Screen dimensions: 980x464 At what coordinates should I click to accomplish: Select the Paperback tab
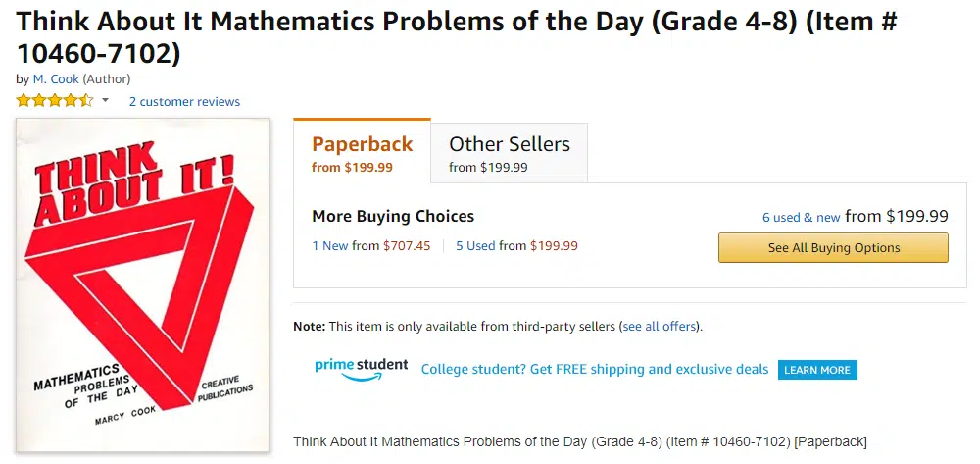(362, 151)
